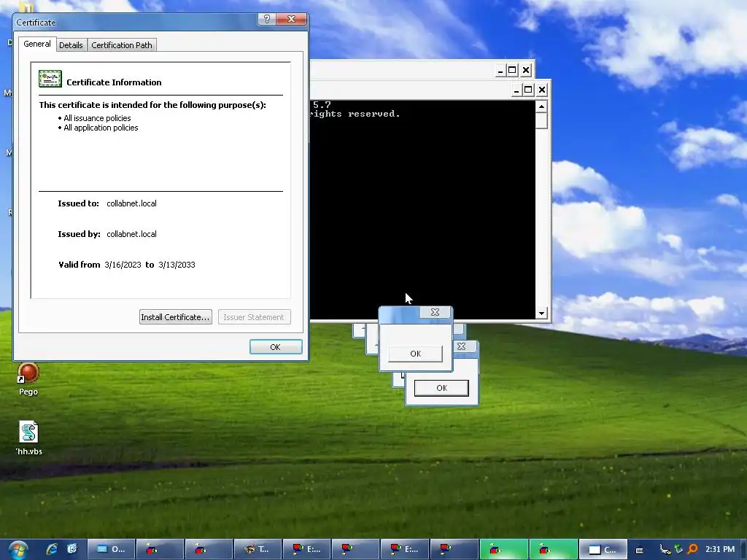This screenshot has width=747, height=560.
Task: Click the orange magnifier tray icon
Action: click(692, 549)
